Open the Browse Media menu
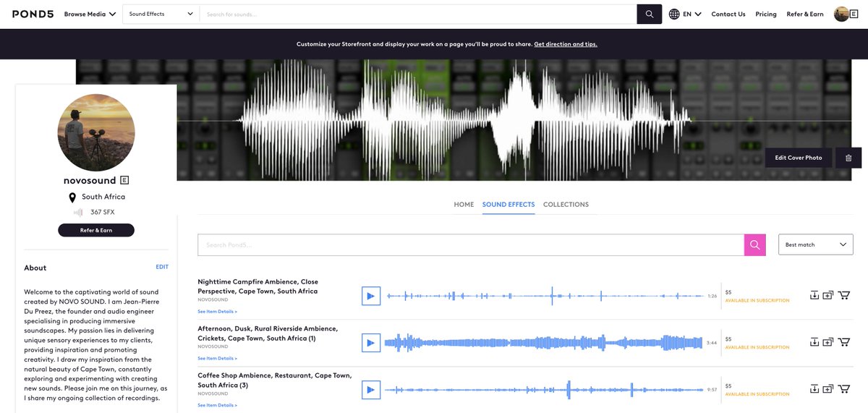 click(x=90, y=14)
